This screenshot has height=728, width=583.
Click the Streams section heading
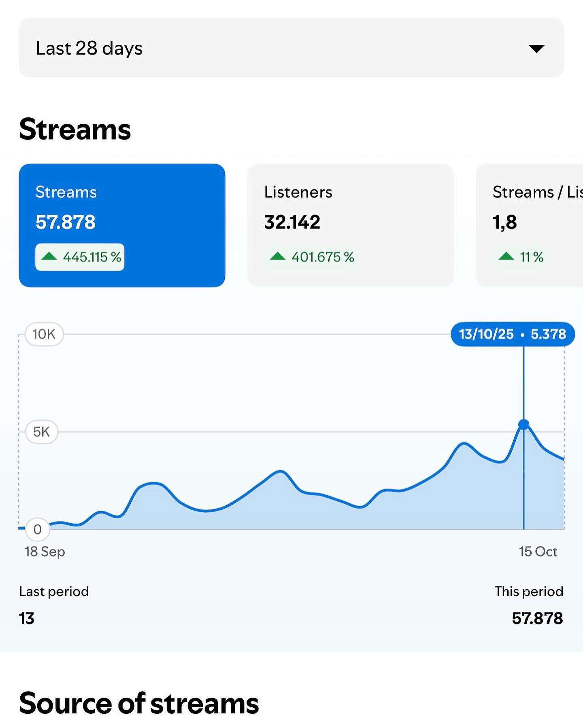coord(75,129)
